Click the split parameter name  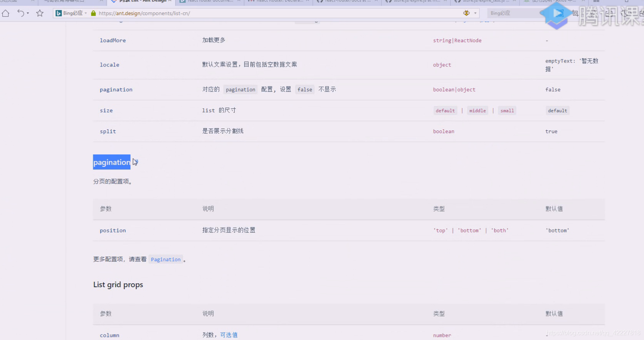tap(108, 131)
